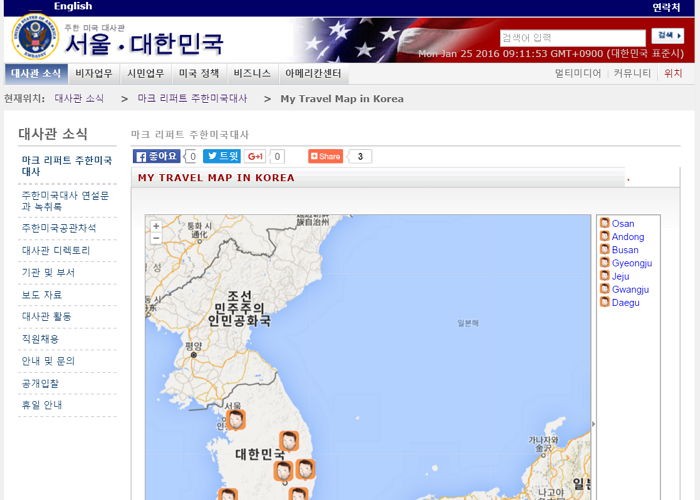This screenshot has width=700, height=500.
Task: Open 대사관 디렉토리 in the sidebar
Action: point(56,250)
